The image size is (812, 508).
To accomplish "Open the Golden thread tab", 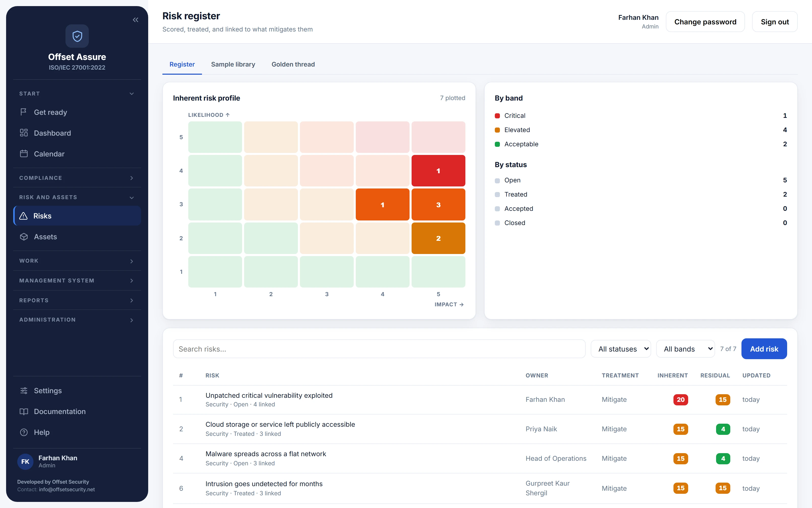I will coord(293,64).
